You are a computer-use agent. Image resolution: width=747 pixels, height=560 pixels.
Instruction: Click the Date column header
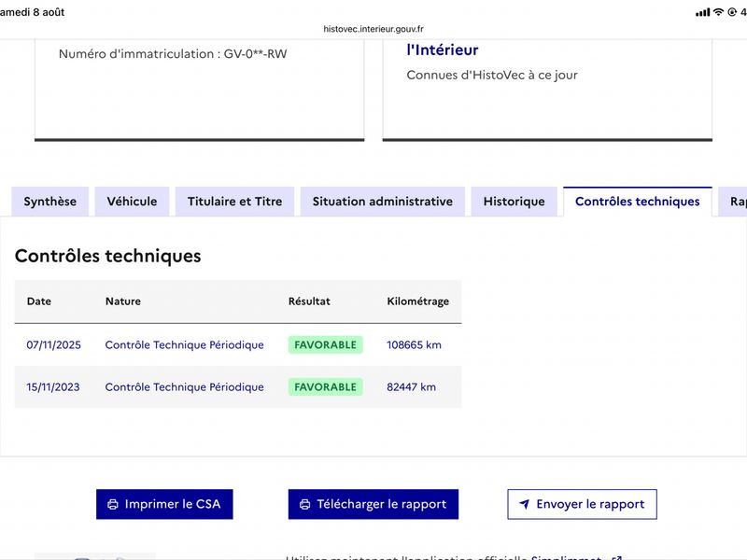pos(39,301)
